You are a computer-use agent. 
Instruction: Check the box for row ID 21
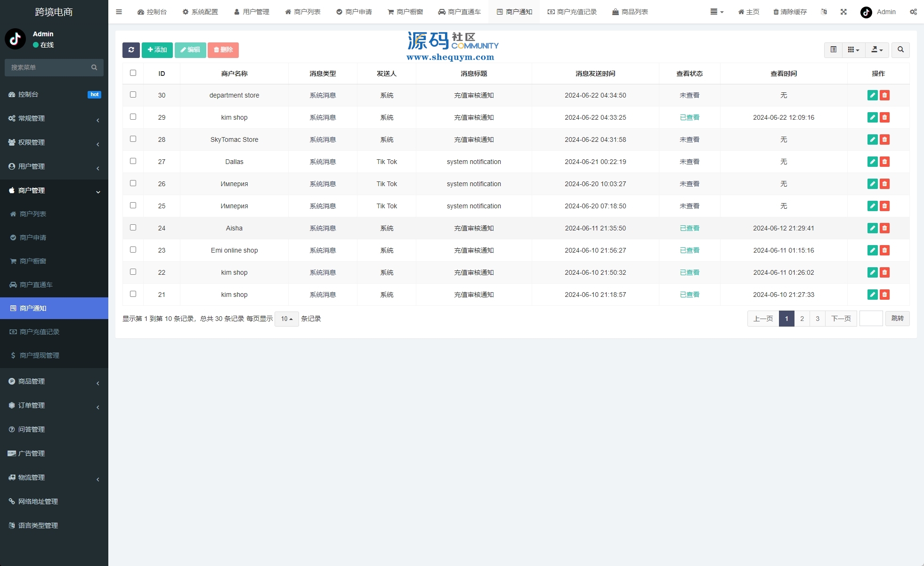[133, 294]
